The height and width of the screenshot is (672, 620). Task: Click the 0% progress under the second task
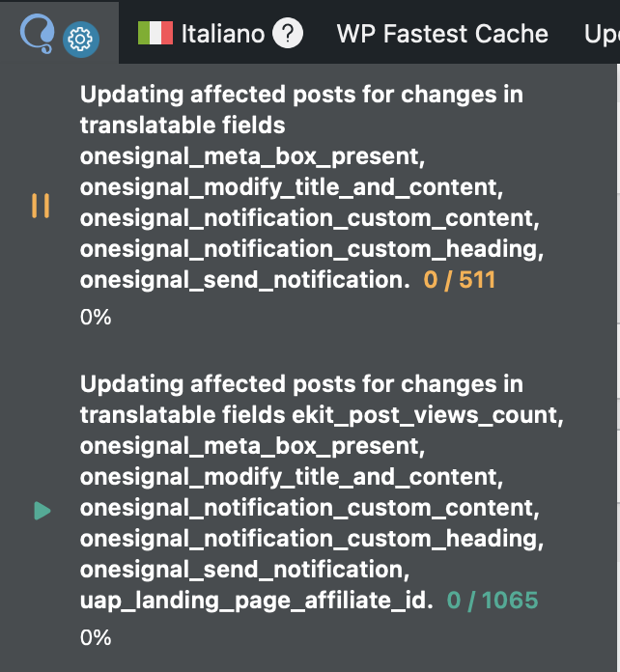[x=96, y=637]
